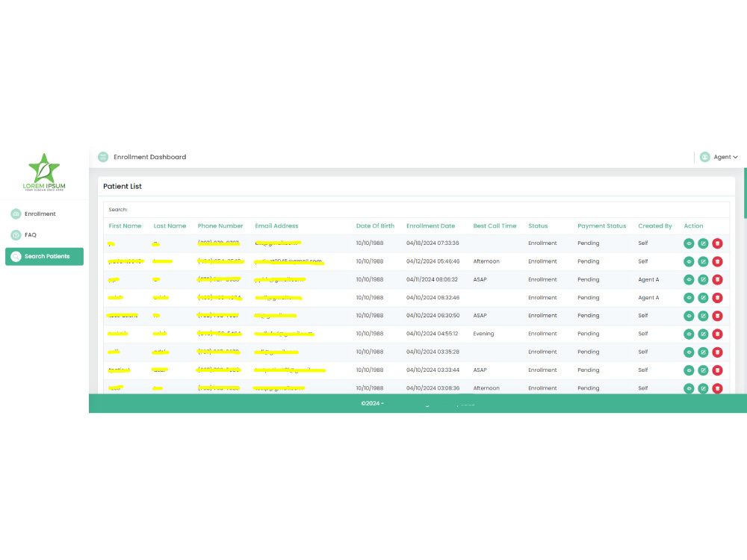This screenshot has height=560, width=747.
Task: Select Search Patients in the sidebar
Action: [44, 256]
